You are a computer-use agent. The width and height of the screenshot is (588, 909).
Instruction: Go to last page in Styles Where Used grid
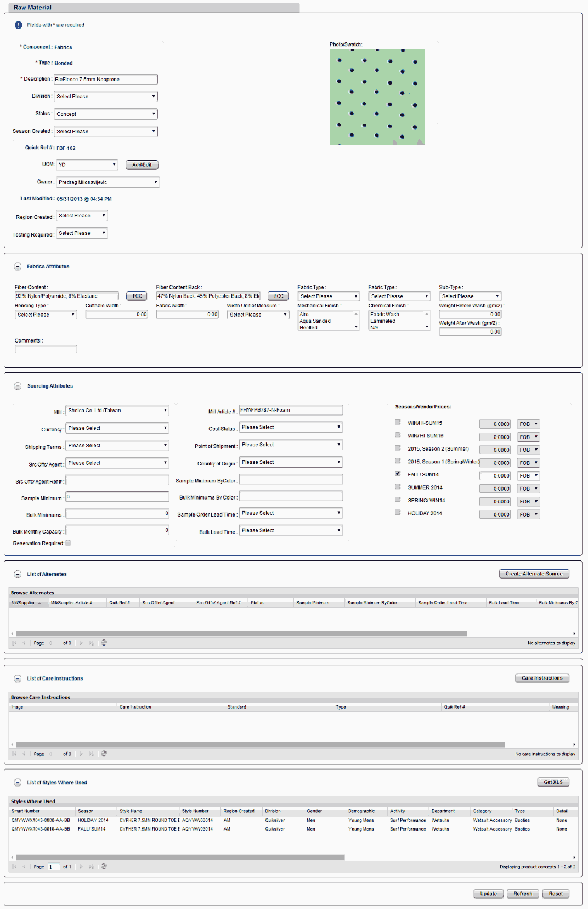point(91,867)
